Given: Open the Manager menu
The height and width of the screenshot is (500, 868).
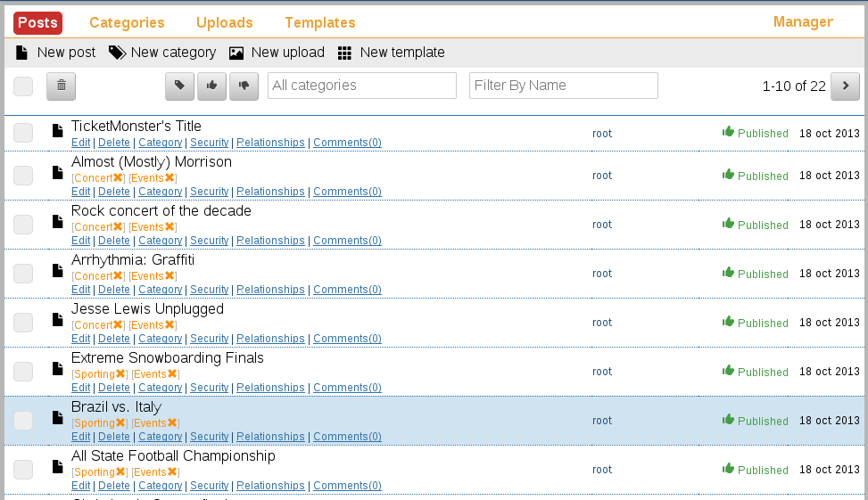Looking at the screenshot, I should click(x=803, y=21).
